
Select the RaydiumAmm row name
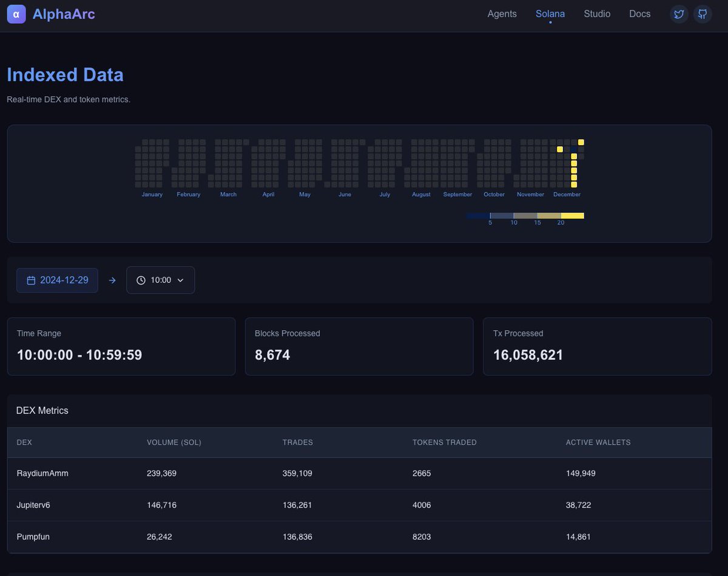click(42, 473)
